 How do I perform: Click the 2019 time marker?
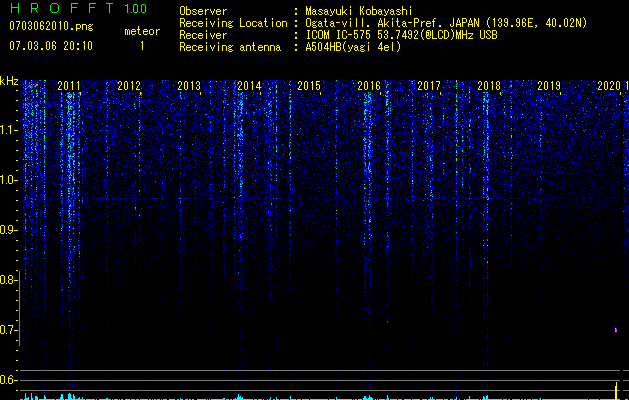[549, 86]
